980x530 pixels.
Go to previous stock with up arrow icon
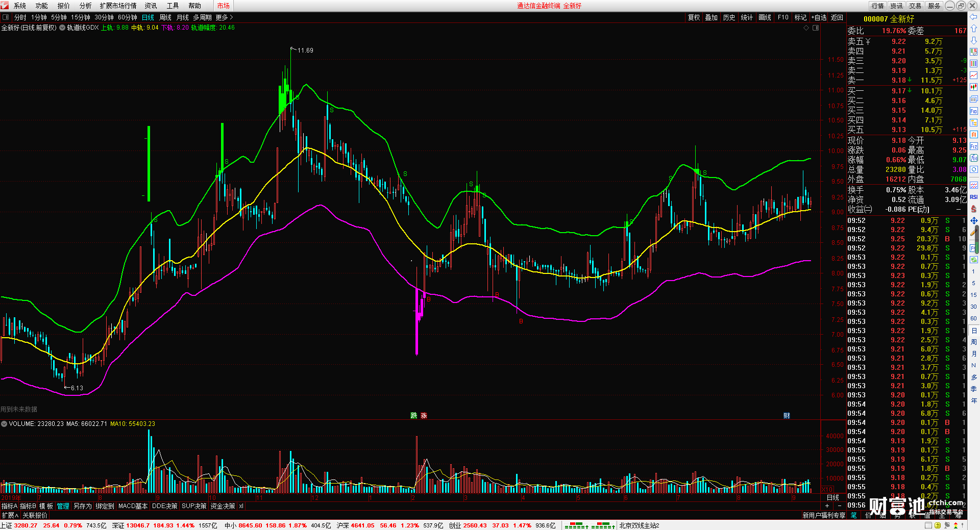coord(974,28)
